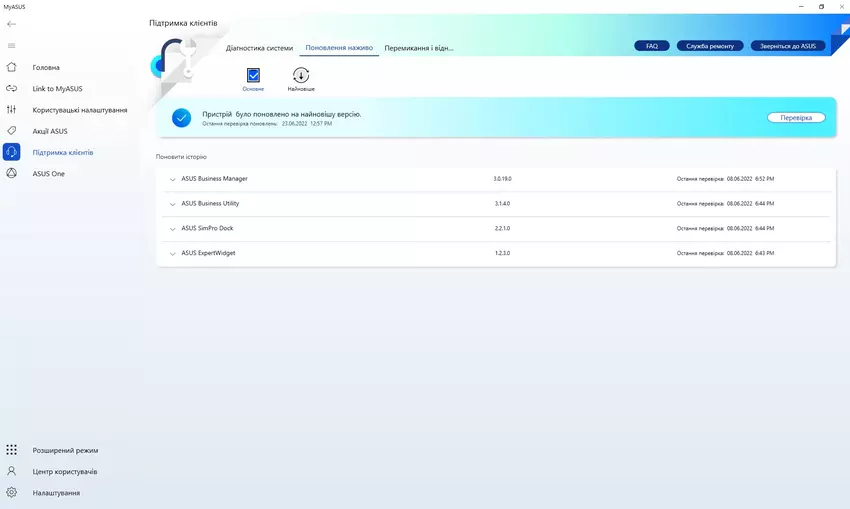
Task: Expand the ASUS ExpertWidget entry
Action: 173,253
